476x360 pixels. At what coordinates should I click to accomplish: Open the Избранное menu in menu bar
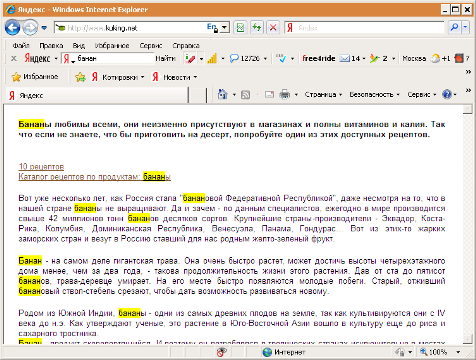point(112,46)
